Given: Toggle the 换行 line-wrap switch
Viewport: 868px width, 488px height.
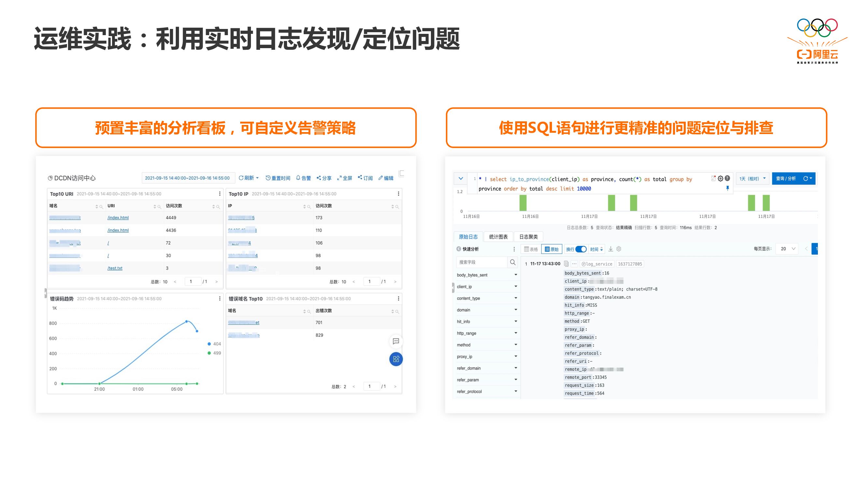Looking at the screenshot, I should (581, 249).
